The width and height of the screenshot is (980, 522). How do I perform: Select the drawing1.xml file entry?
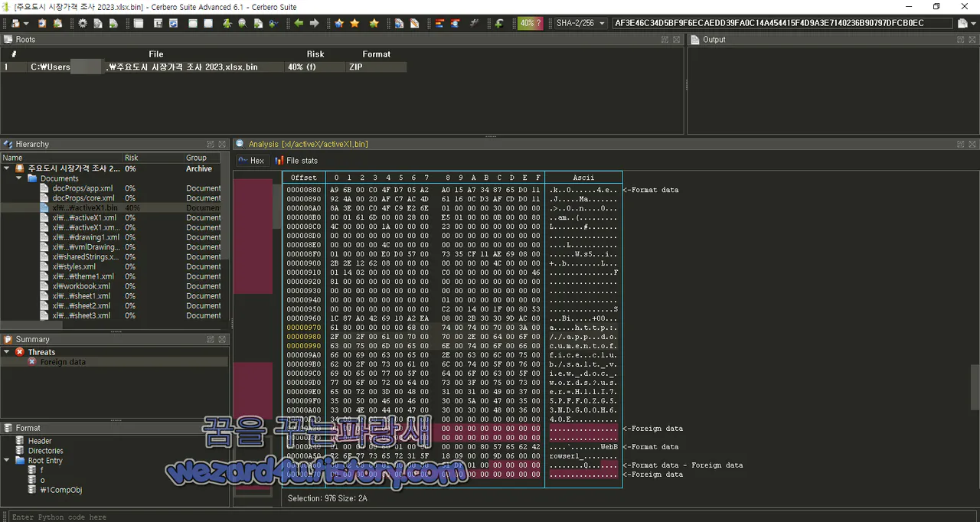(86, 237)
